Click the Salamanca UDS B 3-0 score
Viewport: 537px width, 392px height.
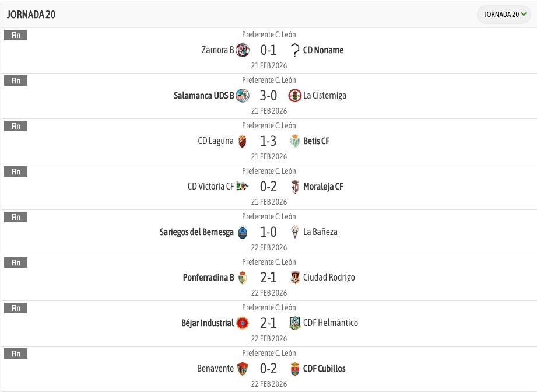269,96
